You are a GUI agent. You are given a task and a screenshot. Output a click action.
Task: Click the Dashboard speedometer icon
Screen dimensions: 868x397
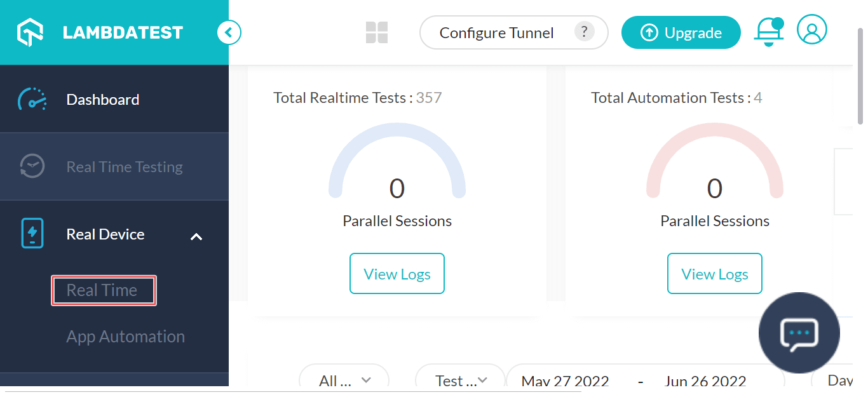point(32,100)
